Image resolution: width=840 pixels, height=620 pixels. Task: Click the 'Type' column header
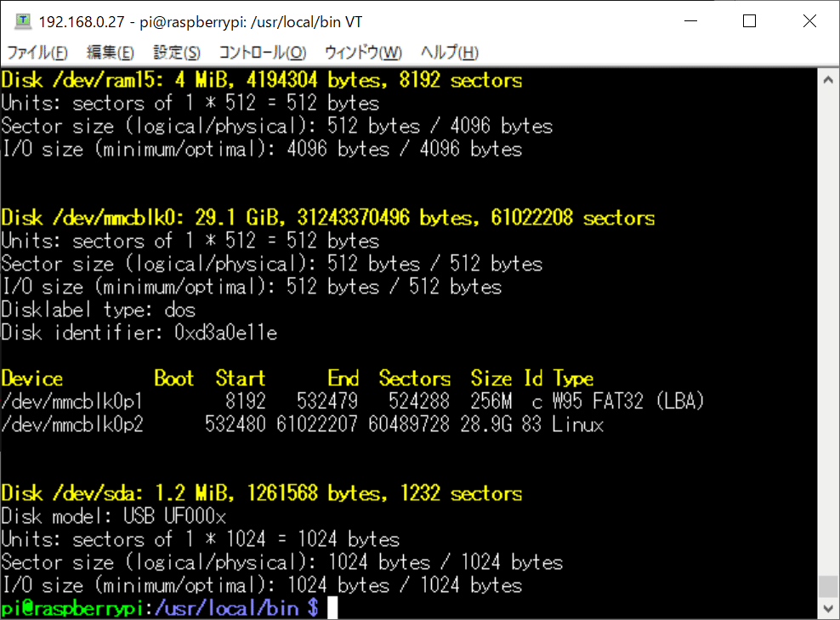(x=573, y=378)
